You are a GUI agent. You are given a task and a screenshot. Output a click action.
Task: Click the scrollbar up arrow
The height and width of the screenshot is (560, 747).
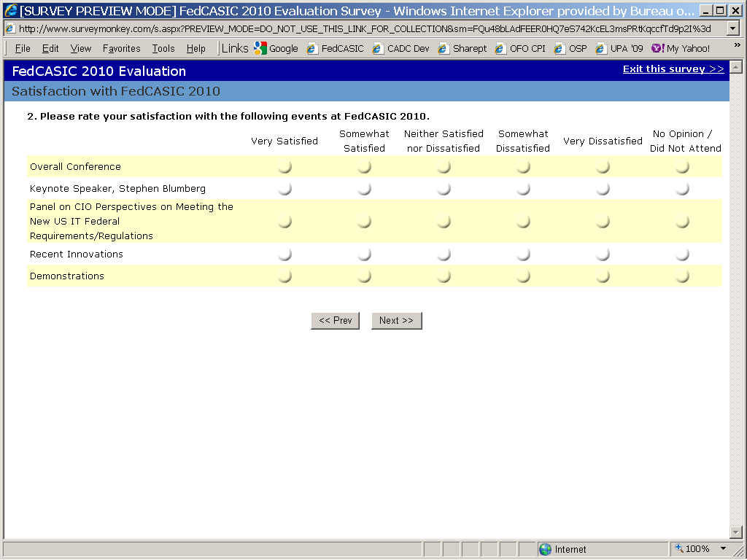pyautogui.click(x=736, y=67)
